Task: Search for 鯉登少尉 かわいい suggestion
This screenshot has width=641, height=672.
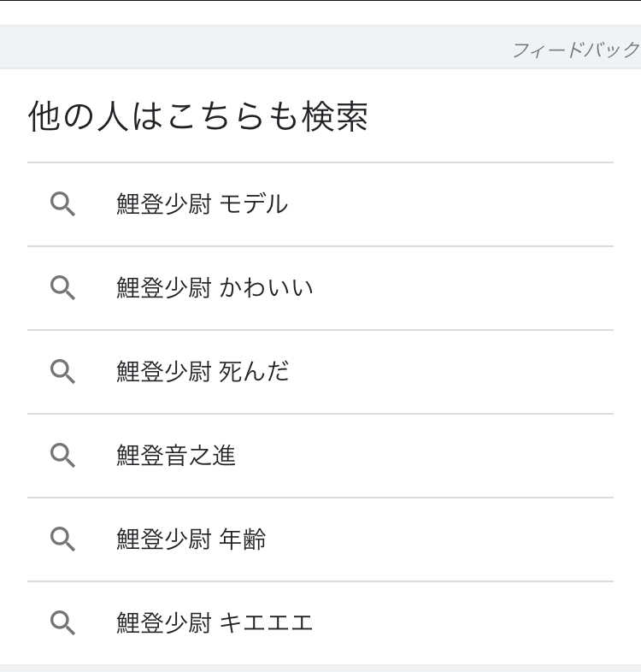Action: click(320, 288)
